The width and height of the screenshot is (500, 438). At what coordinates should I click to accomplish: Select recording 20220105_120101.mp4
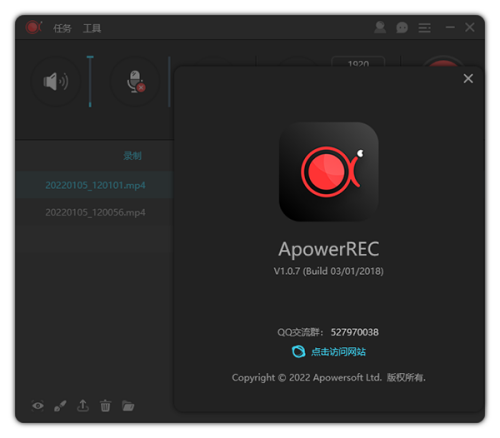click(94, 185)
